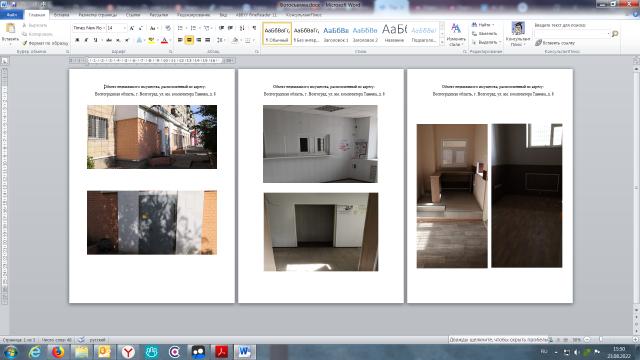Image resolution: width=640 pixels, height=360 pixels.
Task: Open the Файл tab
Action: coord(11,15)
